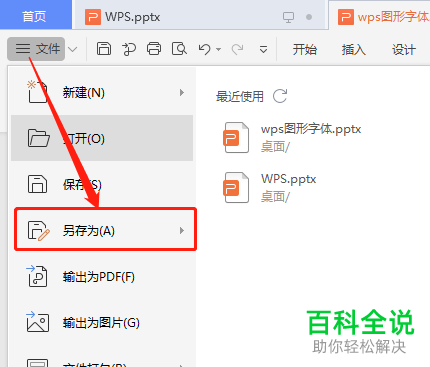Click the Print icon in the toolbar

[x=154, y=49]
